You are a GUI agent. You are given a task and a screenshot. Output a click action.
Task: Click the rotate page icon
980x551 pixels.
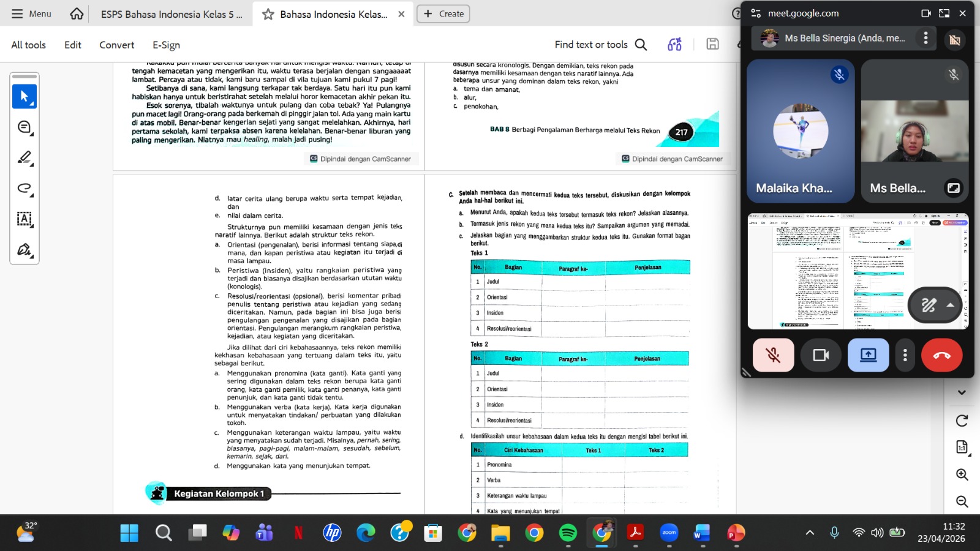tap(962, 421)
